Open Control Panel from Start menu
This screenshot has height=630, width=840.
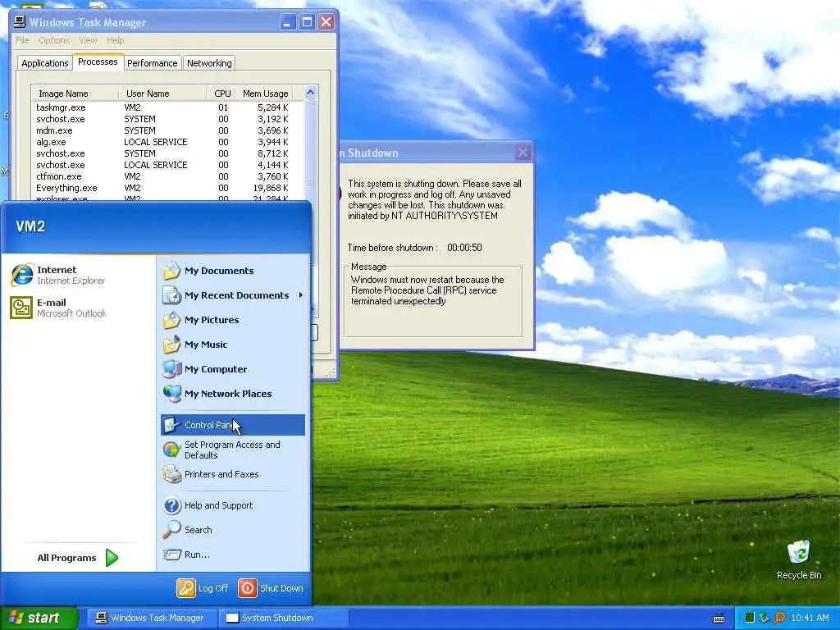[232, 425]
